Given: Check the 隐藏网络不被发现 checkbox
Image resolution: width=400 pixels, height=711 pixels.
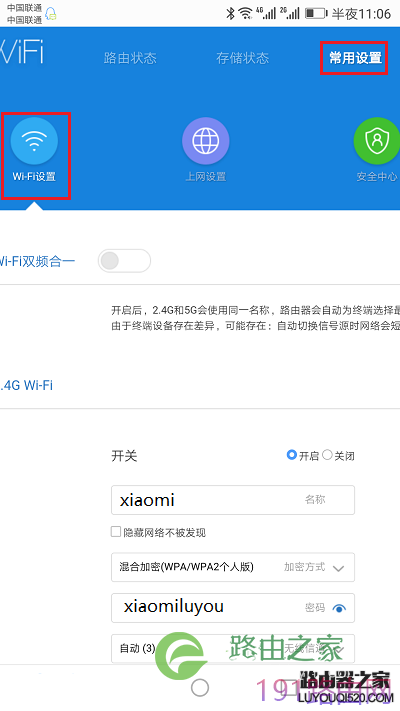Looking at the screenshot, I should (116, 531).
